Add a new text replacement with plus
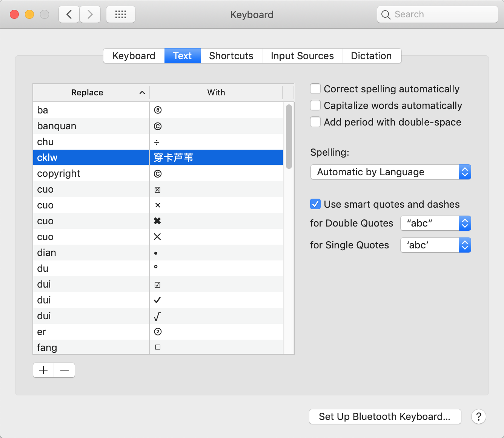Image resolution: width=504 pixels, height=438 pixels. point(44,370)
